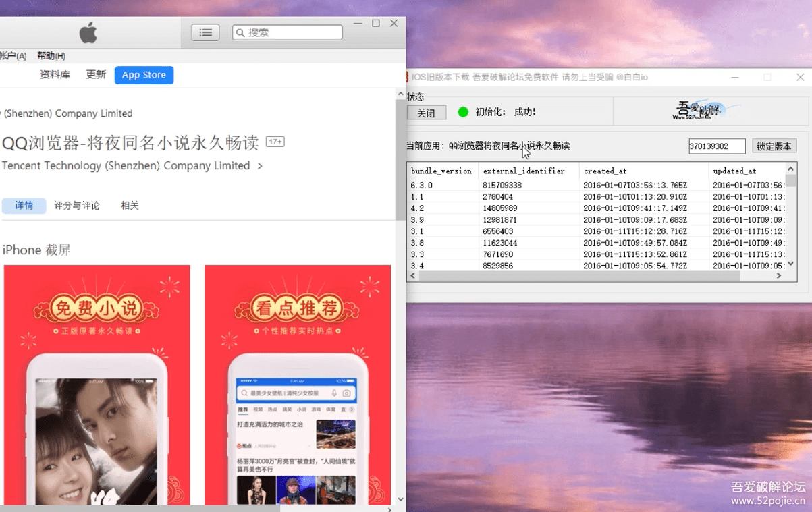Click the iTunes page scroll-down arrow

(x=400, y=499)
